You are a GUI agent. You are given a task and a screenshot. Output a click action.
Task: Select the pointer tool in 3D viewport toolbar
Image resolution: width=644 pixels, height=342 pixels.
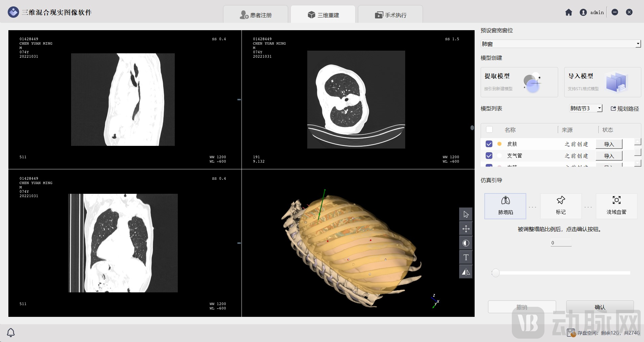click(466, 215)
